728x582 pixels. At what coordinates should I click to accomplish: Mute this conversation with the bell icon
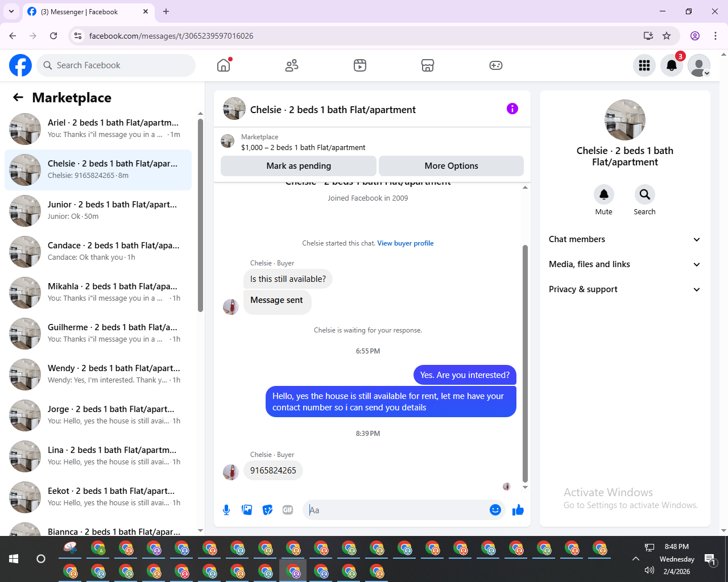coord(604,194)
